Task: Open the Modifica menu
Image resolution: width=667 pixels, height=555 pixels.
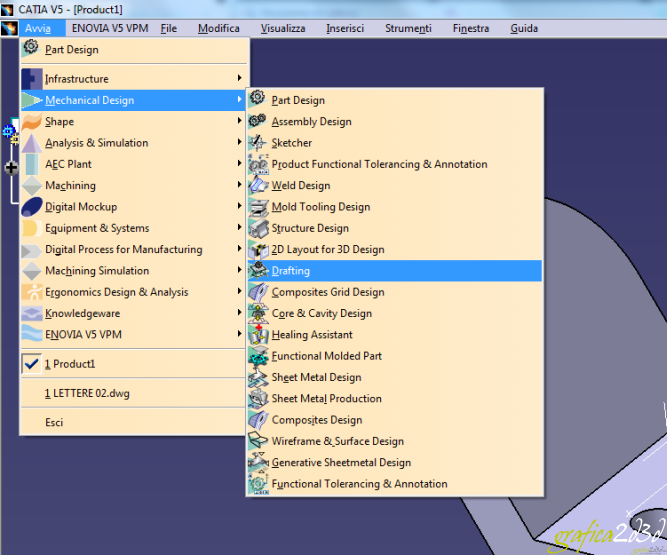Action: coord(219,28)
